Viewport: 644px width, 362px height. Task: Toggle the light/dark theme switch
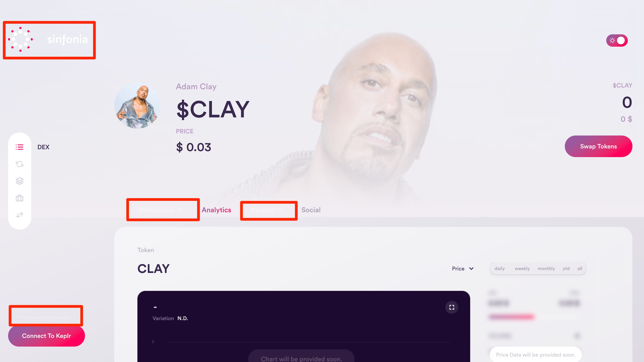(617, 40)
